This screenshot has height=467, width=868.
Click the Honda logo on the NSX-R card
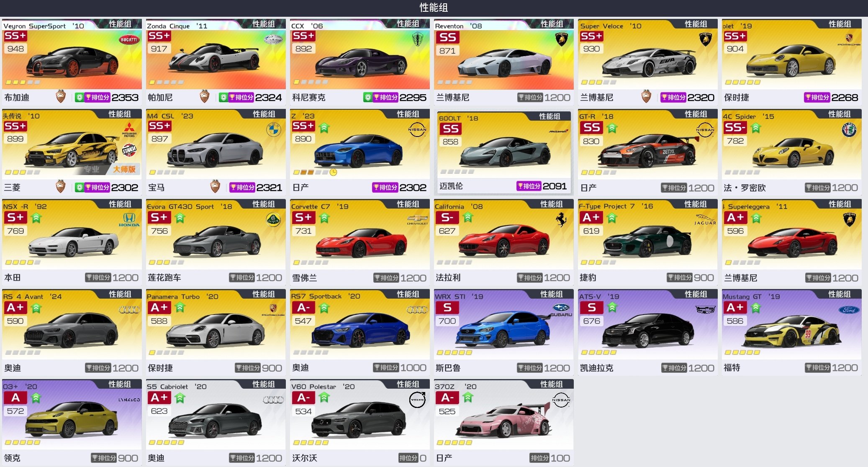[x=129, y=219]
